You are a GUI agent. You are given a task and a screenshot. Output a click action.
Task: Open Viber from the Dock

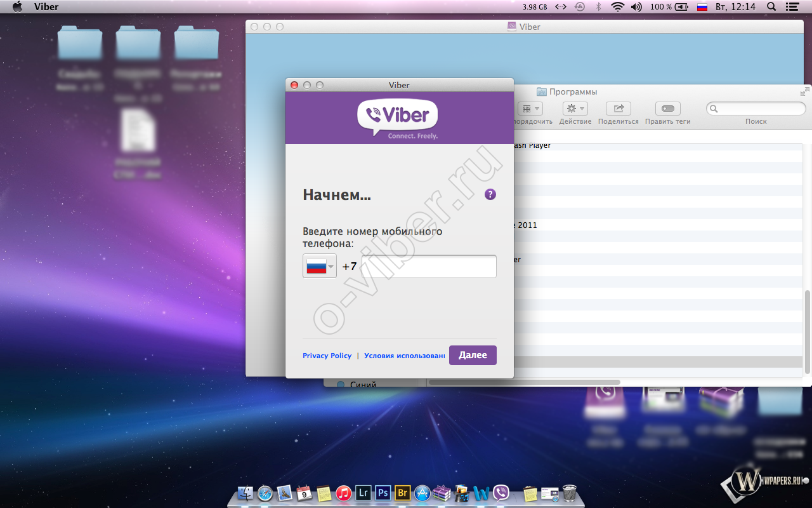501,493
